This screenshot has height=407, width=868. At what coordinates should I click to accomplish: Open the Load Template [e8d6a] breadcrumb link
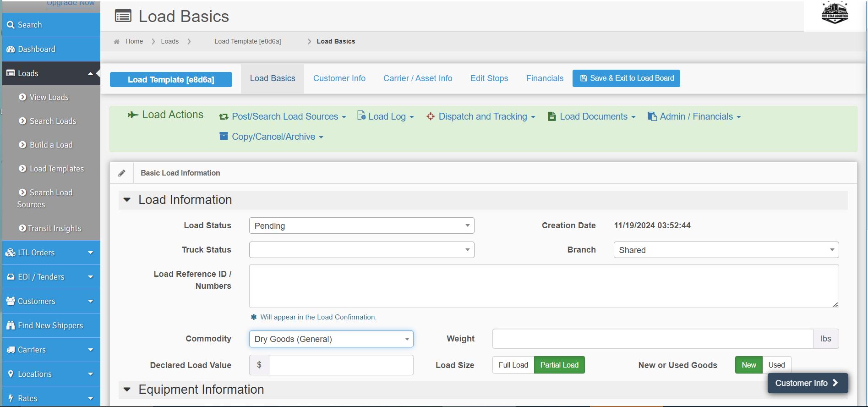click(248, 41)
